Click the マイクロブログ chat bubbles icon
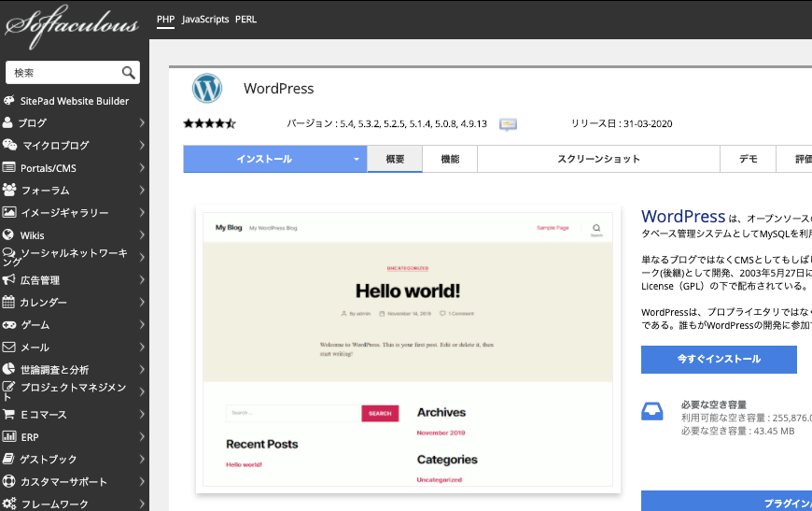This screenshot has width=812, height=511. click(x=9, y=145)
